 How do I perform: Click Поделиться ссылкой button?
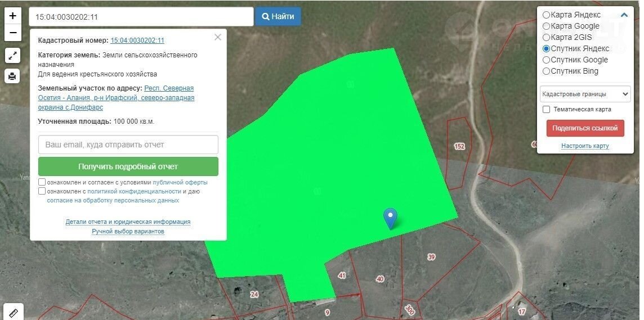(585, 128)
